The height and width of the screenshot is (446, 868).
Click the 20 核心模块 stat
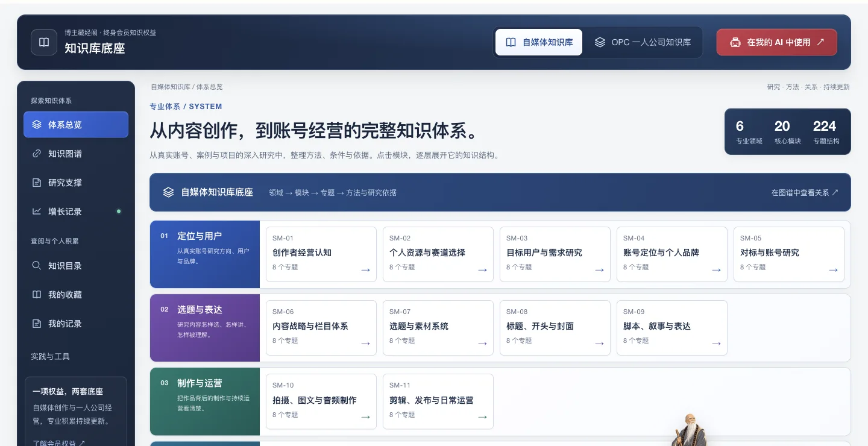pos(787,132)
